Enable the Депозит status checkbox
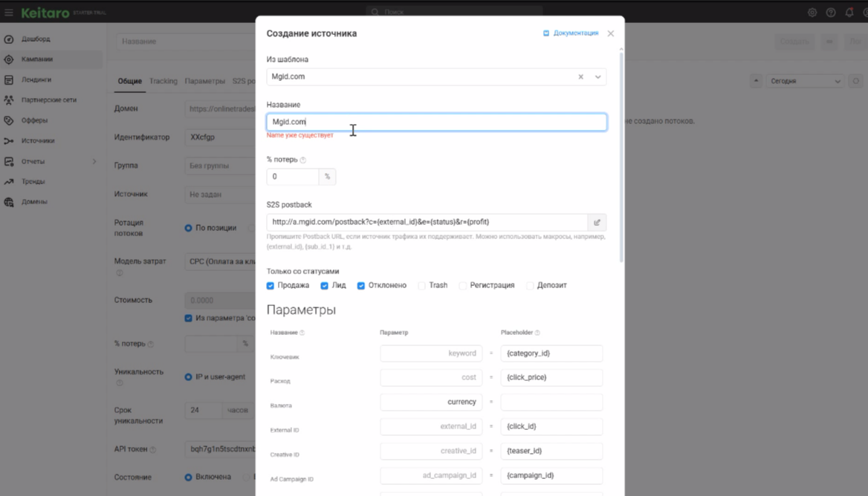Screen dimensions: 868x496 530,285
